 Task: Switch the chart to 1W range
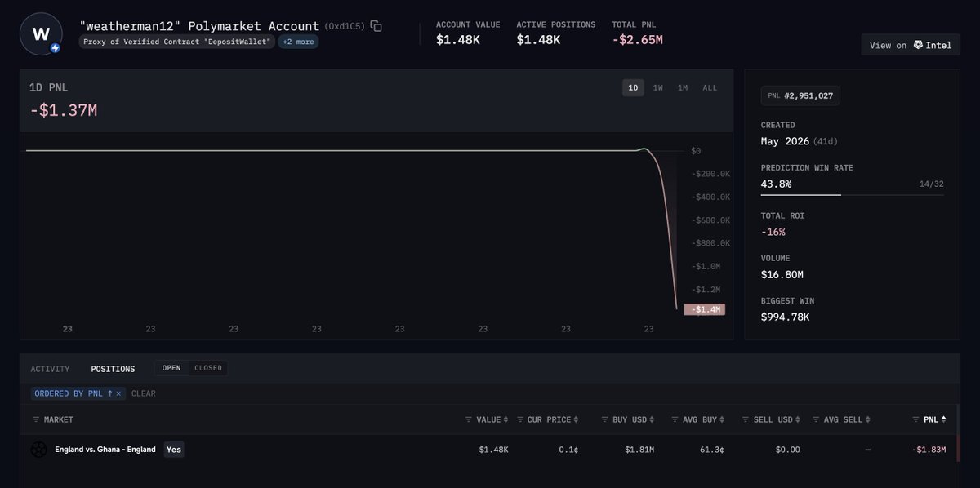click(x=658, y=87)
